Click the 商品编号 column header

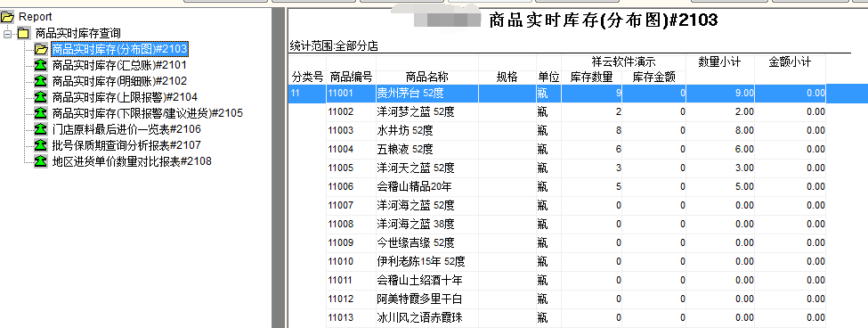coord(351,77)
